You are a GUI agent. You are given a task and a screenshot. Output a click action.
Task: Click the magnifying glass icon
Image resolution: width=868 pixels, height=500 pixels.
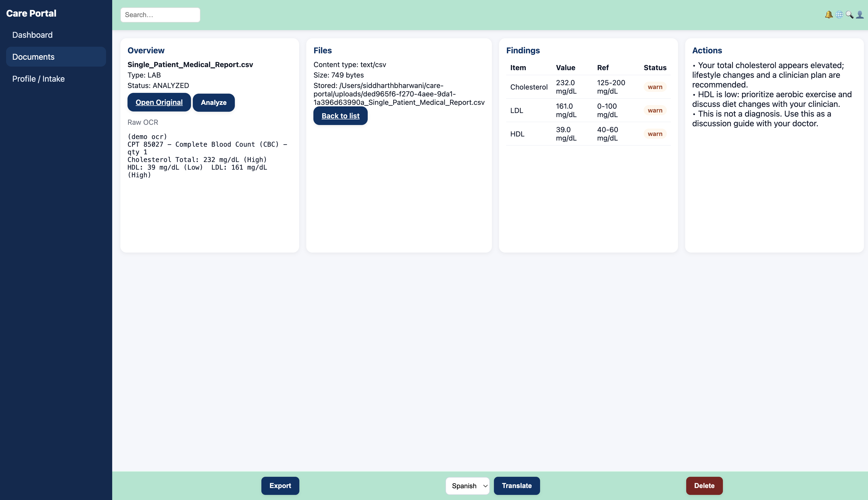(x=849, y=15)
